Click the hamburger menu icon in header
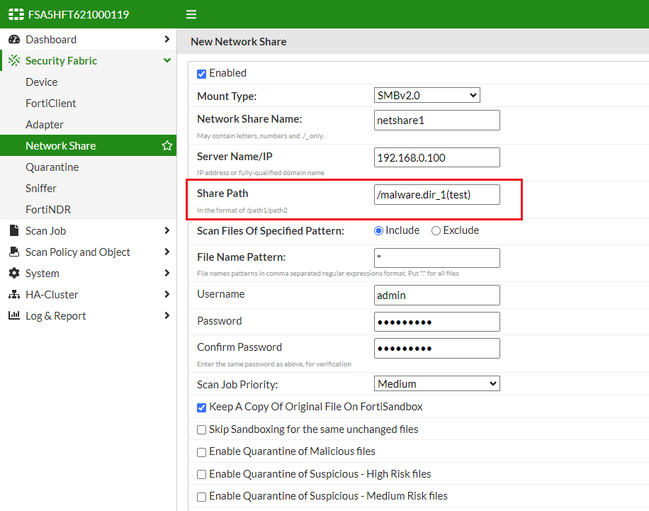Image resolution: width=649 pixels, height=511 pixels. click(192, 15)
